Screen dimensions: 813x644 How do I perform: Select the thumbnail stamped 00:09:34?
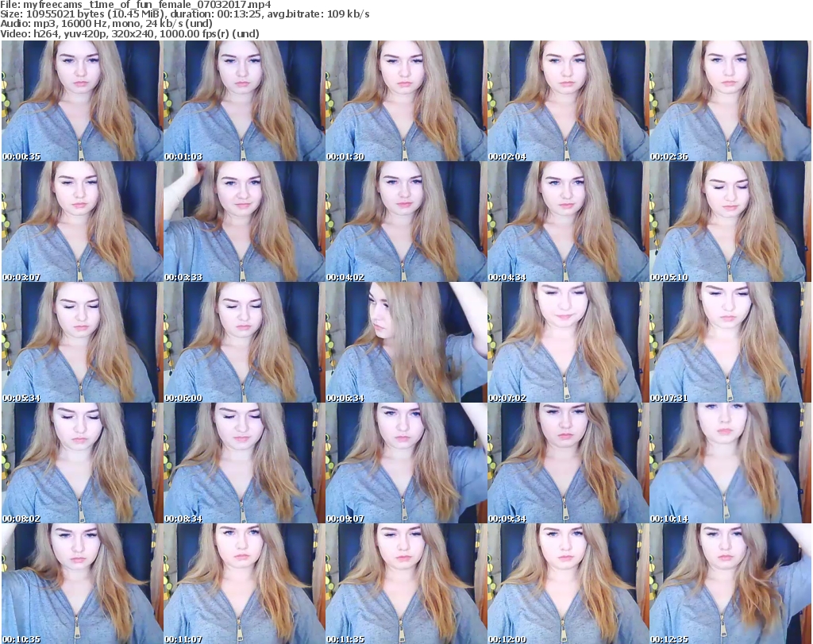click(x=568, y=463)
